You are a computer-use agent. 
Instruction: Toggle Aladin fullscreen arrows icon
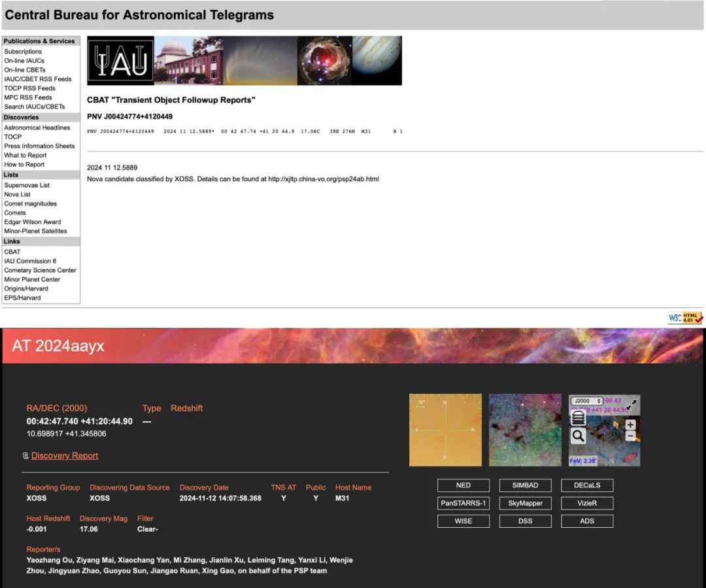click(631, 404)
